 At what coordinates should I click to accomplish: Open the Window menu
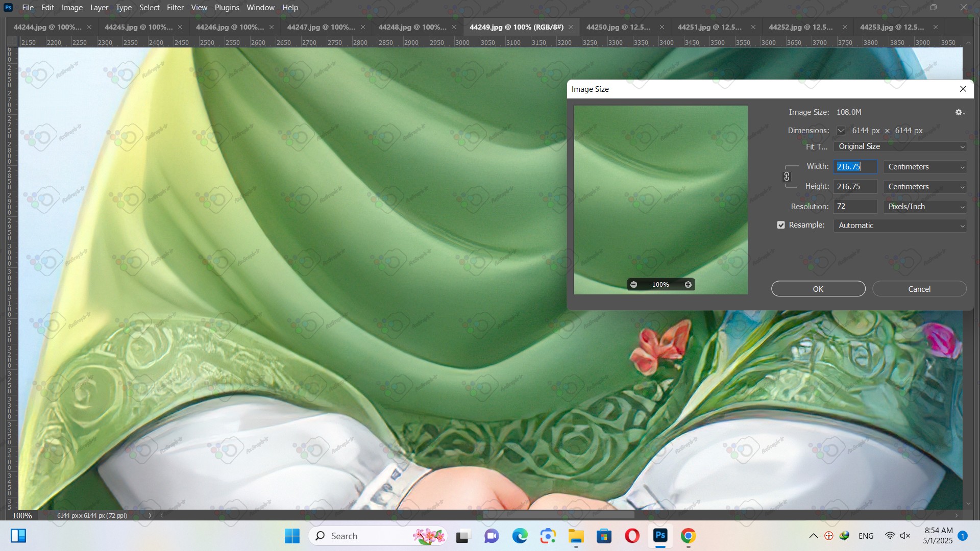pos(260,8)
